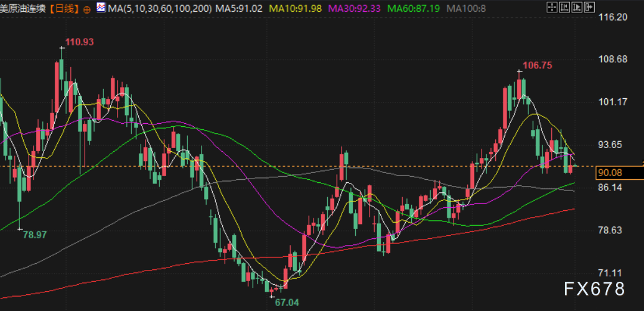The image size is (644, 311).
Task: Click the 78.63 price axis label
Action: point(611,230)
